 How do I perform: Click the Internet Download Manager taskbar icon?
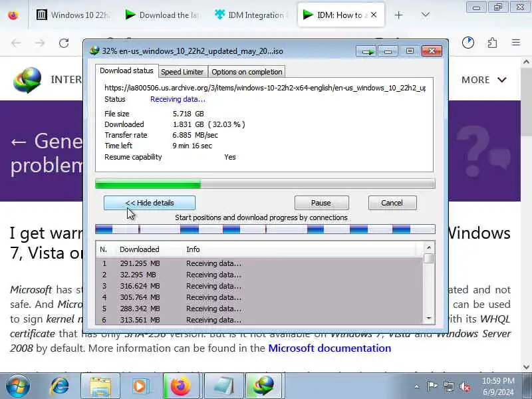[x=264, y=386]
